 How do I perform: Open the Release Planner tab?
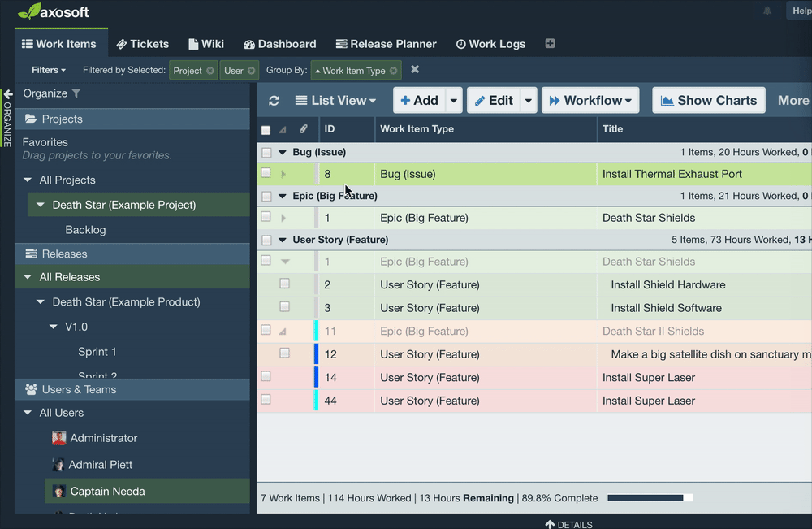click(x=386, y=44)
